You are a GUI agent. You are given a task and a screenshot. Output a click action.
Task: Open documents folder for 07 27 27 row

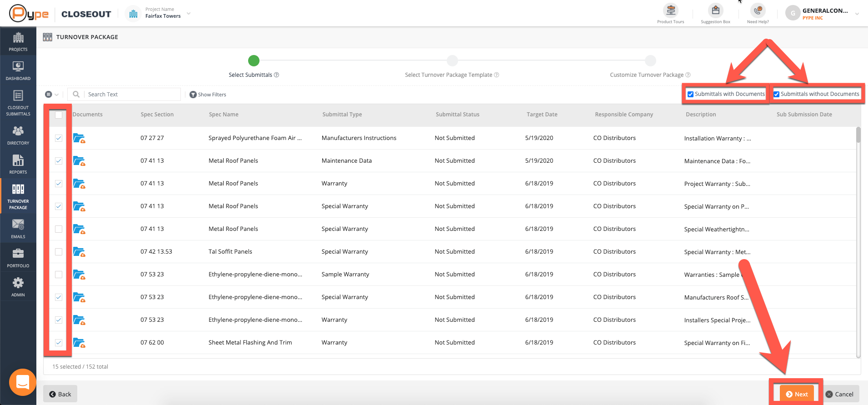point(79,138)
